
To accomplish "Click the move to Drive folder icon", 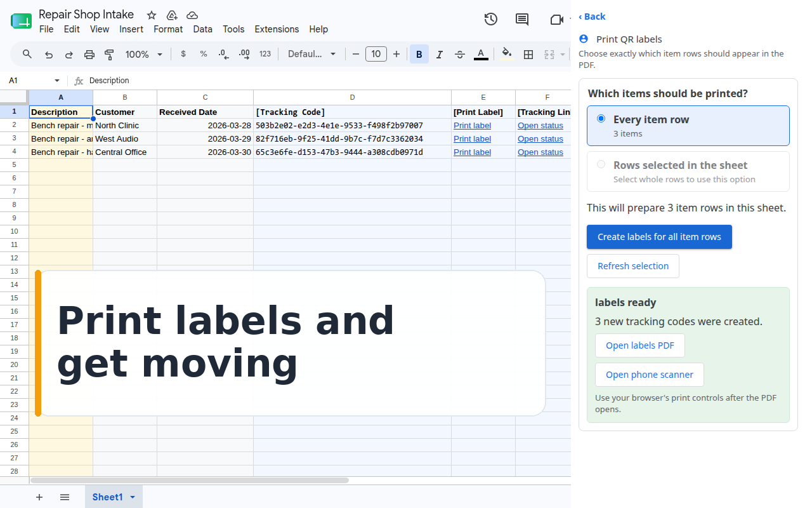I will 172,15.
